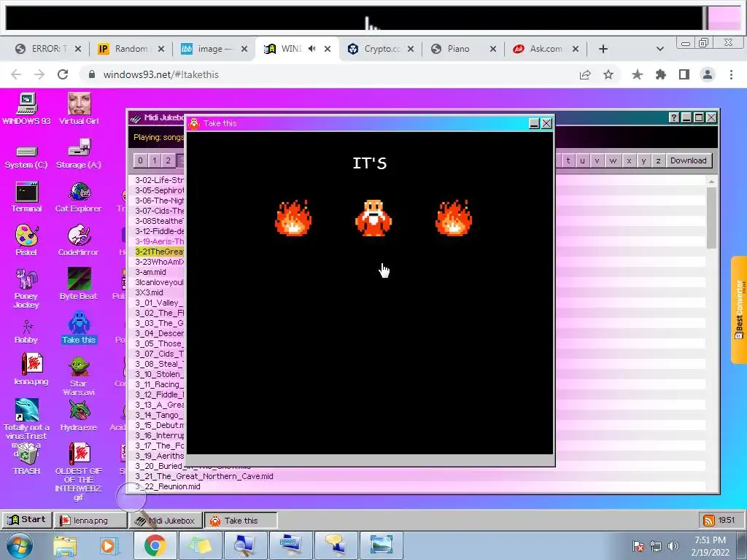Click the Download button in Midi Jukebox
The height and width of the screenshot is (560, 747).
689,160
